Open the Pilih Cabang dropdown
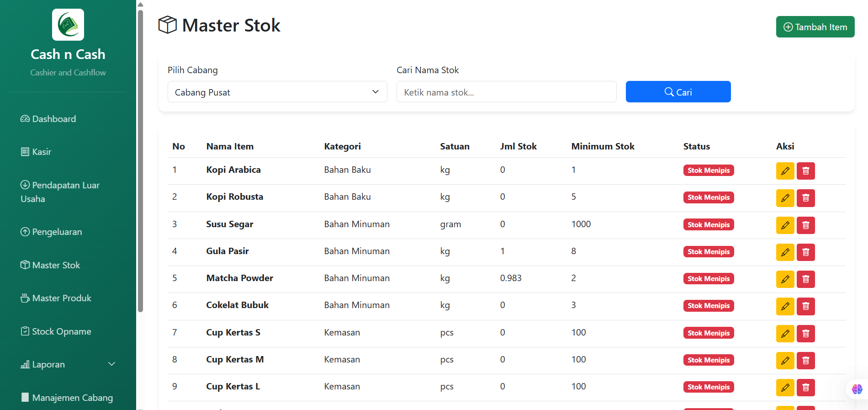This screenshot has width=868, height=410. (277, 92)
